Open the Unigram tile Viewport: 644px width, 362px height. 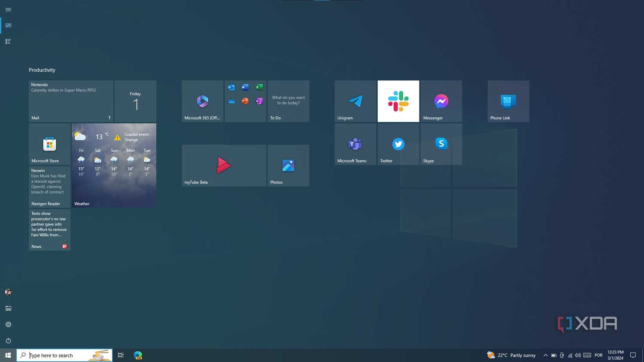[355, 101]
